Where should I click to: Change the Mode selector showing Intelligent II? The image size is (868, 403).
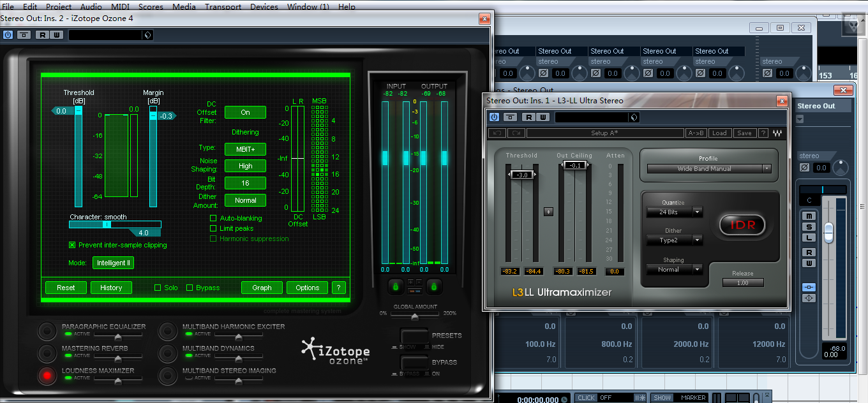(114, 263)
